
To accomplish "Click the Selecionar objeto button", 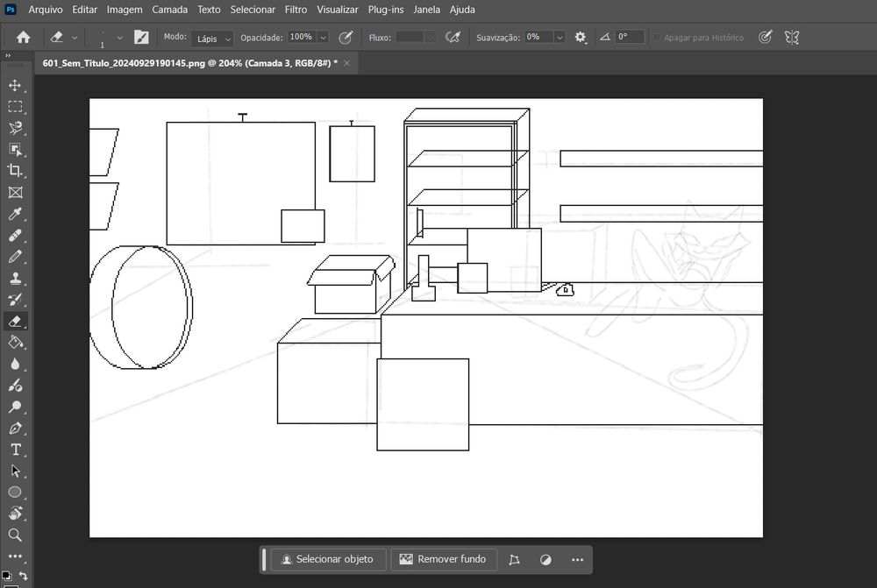I will (327, 559).
